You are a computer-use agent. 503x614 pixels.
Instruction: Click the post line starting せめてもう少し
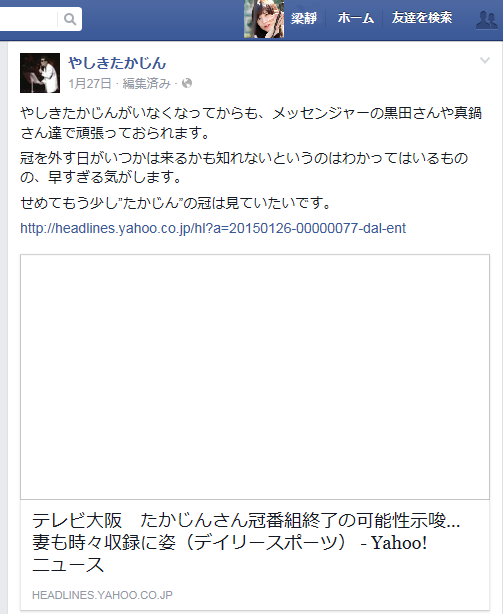[176, 203]
